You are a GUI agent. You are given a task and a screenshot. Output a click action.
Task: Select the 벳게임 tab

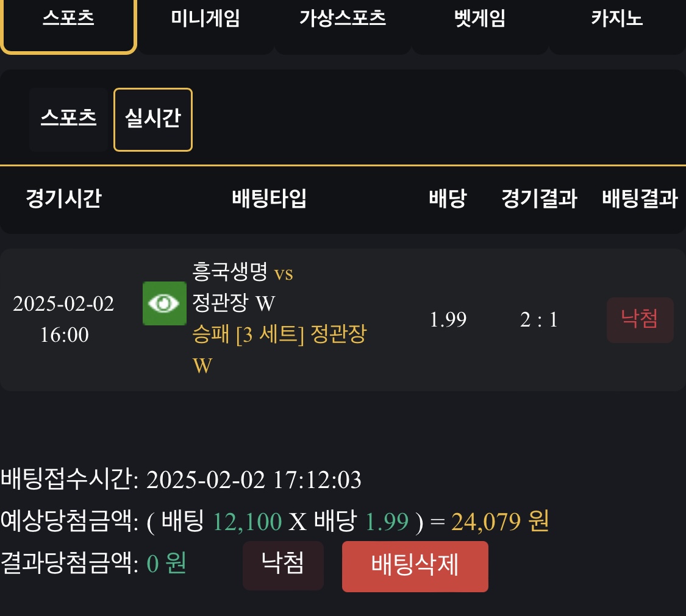click(480, 19)
